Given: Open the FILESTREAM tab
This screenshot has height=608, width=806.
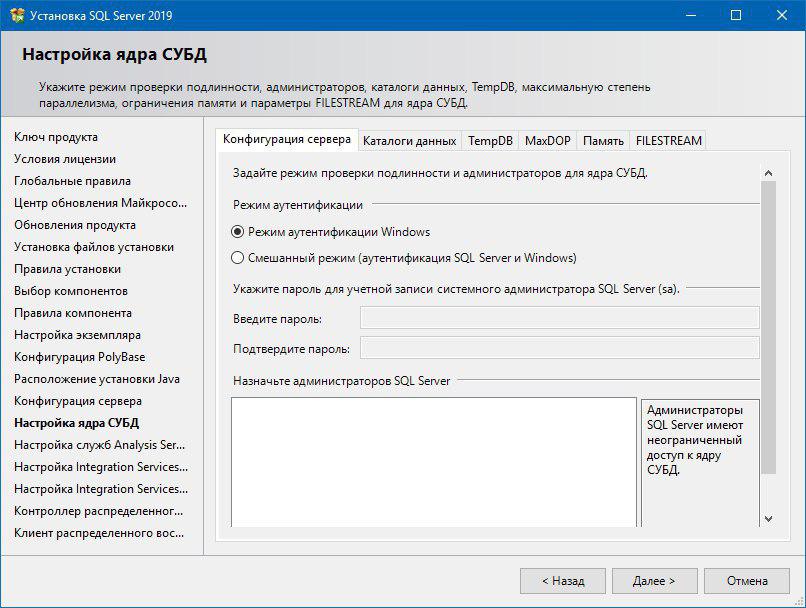Looking at the screenshot, I should click(668, 141).
